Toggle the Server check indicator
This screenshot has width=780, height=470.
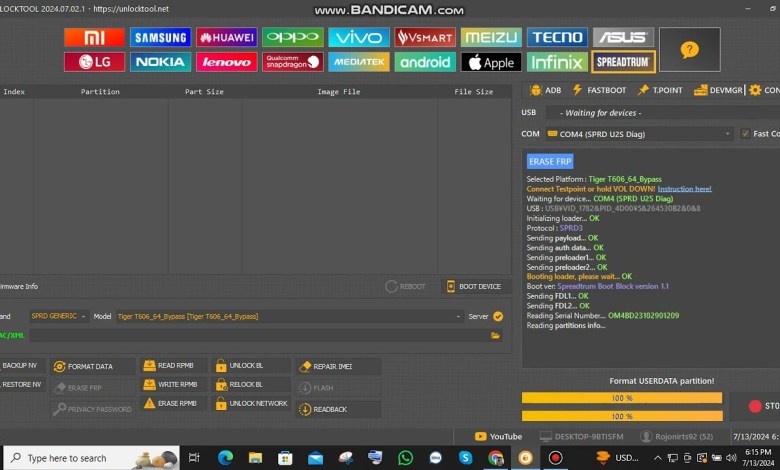(x=498, y=316)
